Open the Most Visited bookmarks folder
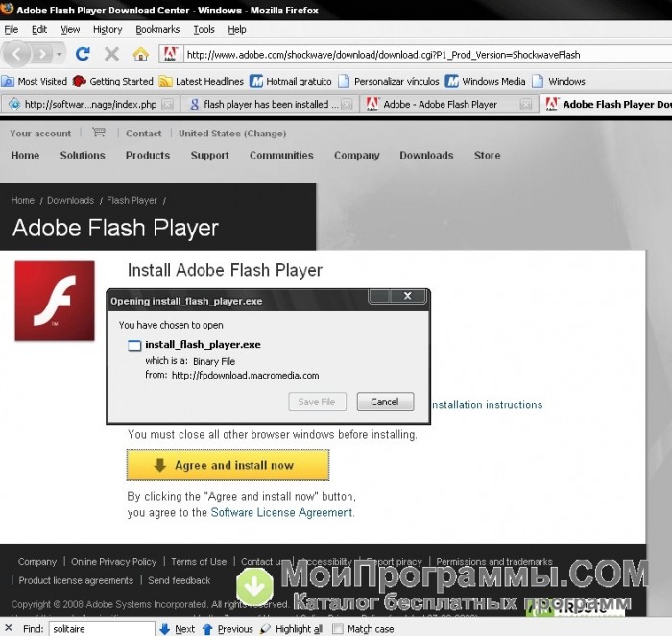The height and width of the screenshot is (636, 672). [x=35, y=81]
